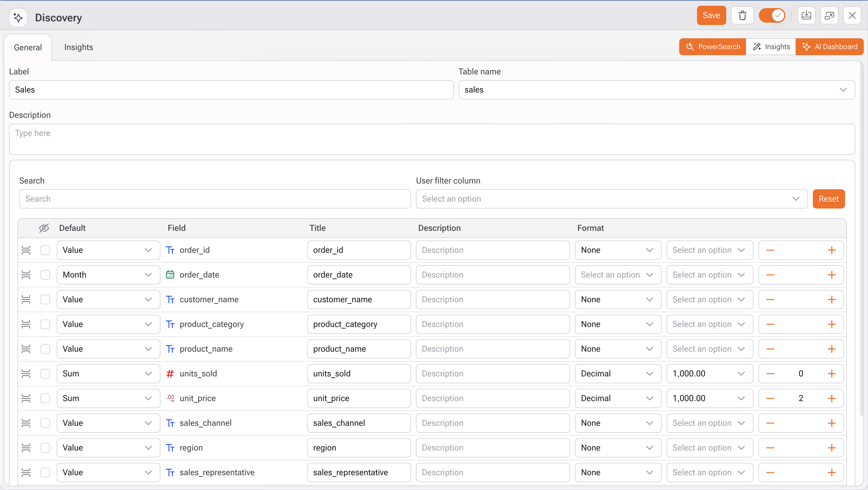Click calendar icon beside order_date field
This screenshot has height=490, width=868.
click(x=170, y=275)
